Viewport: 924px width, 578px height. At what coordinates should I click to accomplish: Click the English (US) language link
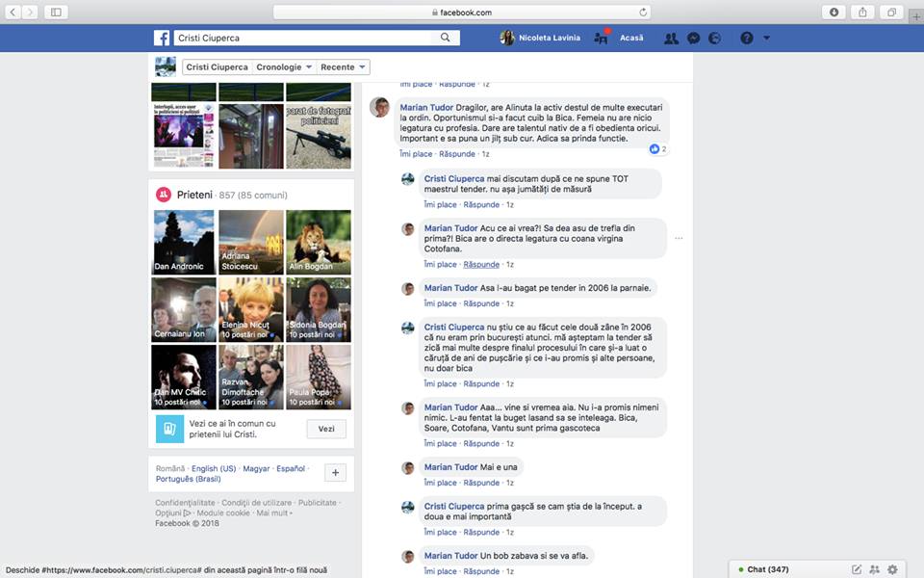pyautogui.click(x=214, y=469)
